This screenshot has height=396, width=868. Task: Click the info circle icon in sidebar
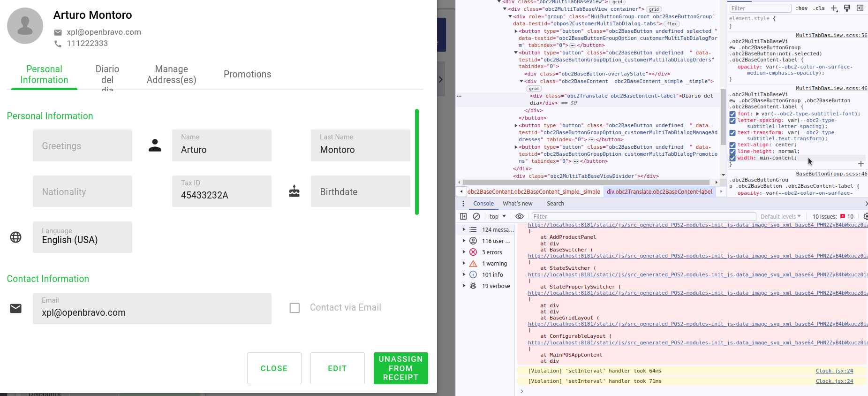click(473, 274)
